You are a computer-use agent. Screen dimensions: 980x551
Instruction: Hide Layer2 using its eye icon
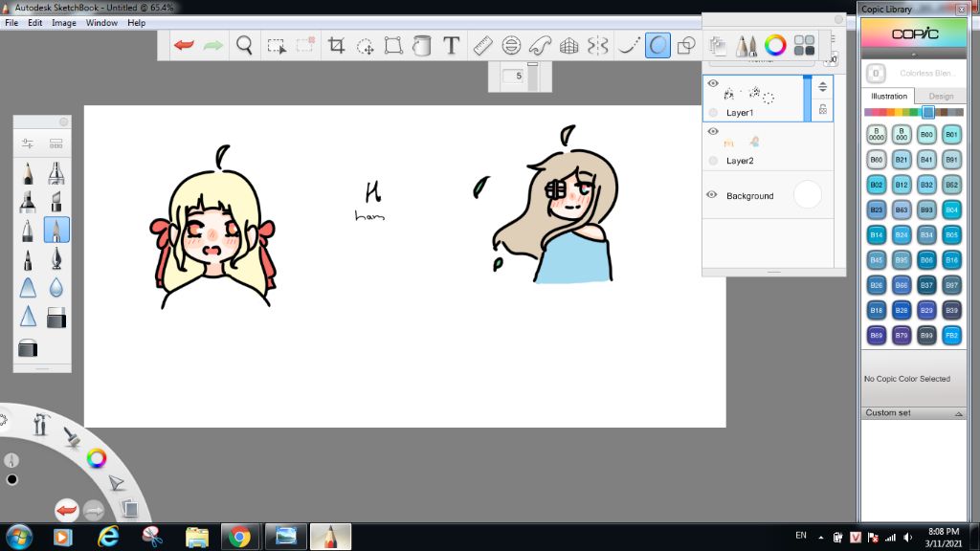(x=713, y=131)
